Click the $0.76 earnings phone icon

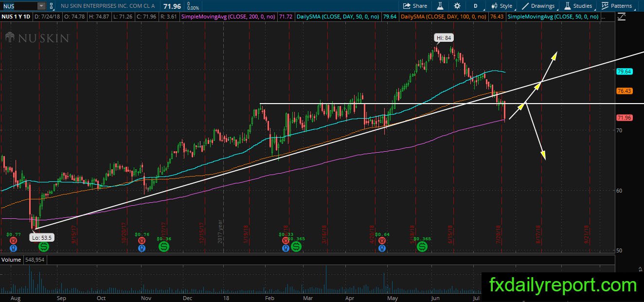coord(142,240)
